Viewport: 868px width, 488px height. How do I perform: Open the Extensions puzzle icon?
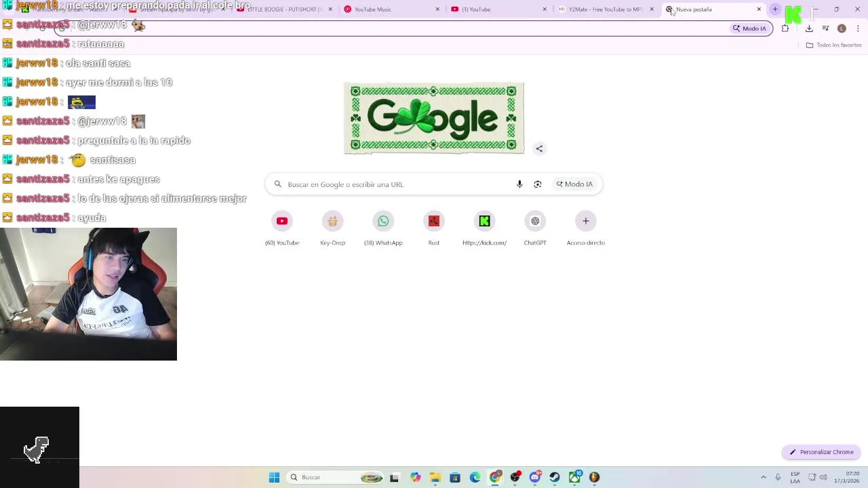785,28
